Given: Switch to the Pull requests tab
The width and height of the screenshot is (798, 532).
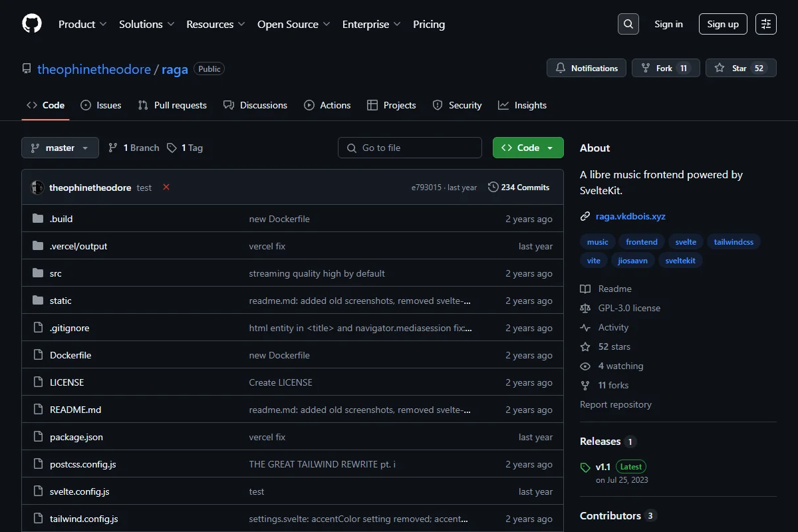Looking at the screenshot, I should tap(172, 105).
